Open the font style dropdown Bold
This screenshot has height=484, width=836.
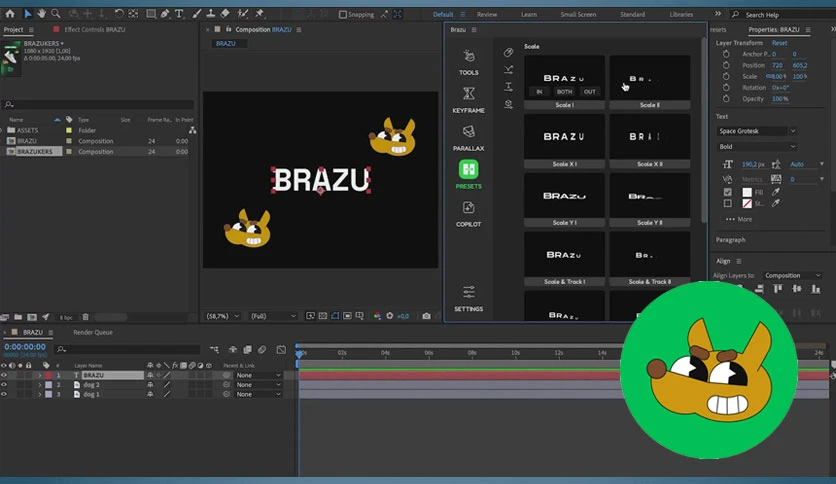[757, 147]
